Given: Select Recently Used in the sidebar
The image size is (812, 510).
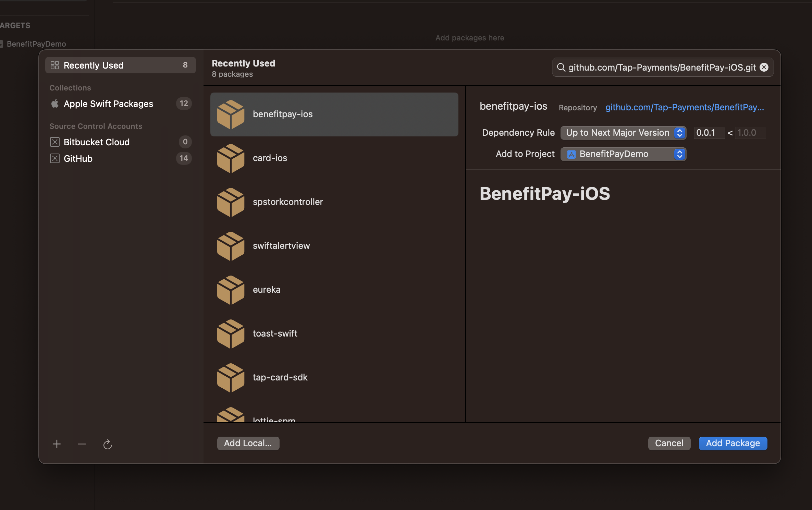Looking at the screenshot, I should click(121, 65).
